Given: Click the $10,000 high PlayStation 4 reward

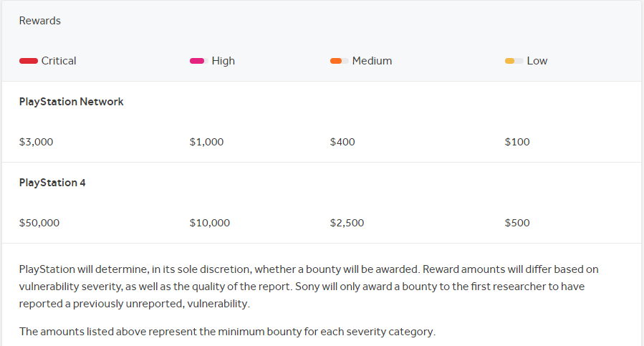Looking at the screenshot, I should [210, 223].
